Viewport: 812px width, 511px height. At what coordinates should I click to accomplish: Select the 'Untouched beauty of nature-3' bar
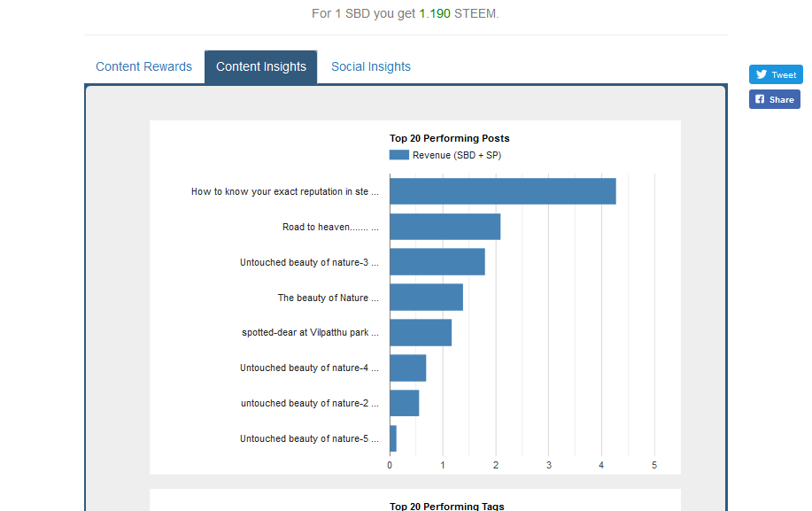click(437, 262)
